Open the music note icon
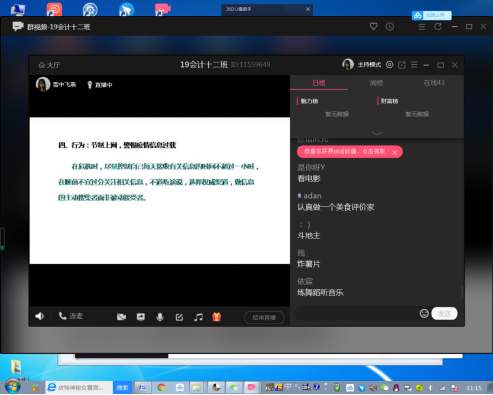 (x=198, y=317)
